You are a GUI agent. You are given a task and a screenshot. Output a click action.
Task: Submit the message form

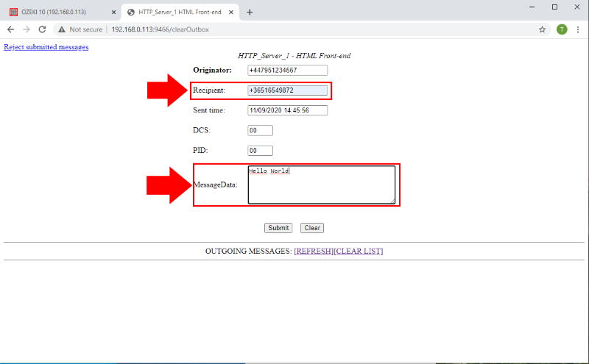pos(278,228)
